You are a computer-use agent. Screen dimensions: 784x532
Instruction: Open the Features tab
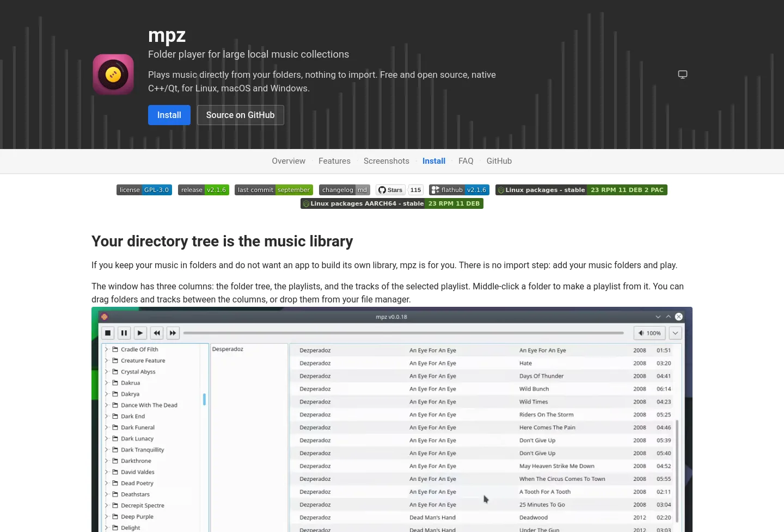coord(334,161)
